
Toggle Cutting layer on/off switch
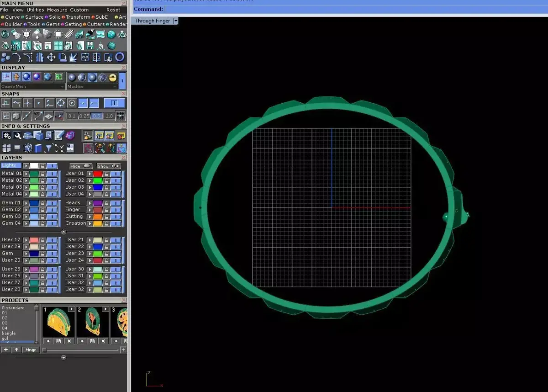pos(116,217)
